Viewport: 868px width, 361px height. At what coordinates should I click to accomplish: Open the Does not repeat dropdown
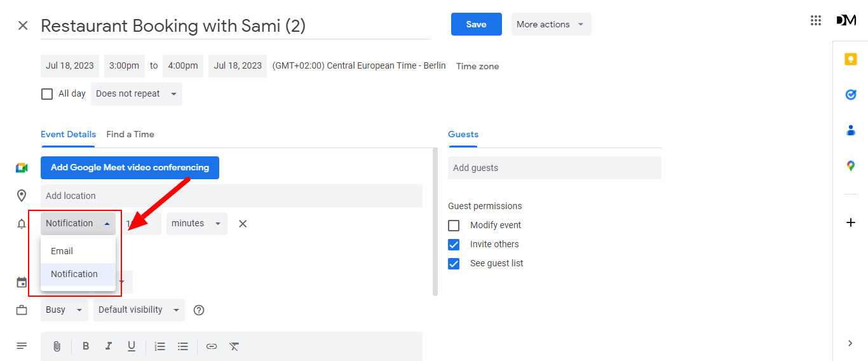(136, 94)
